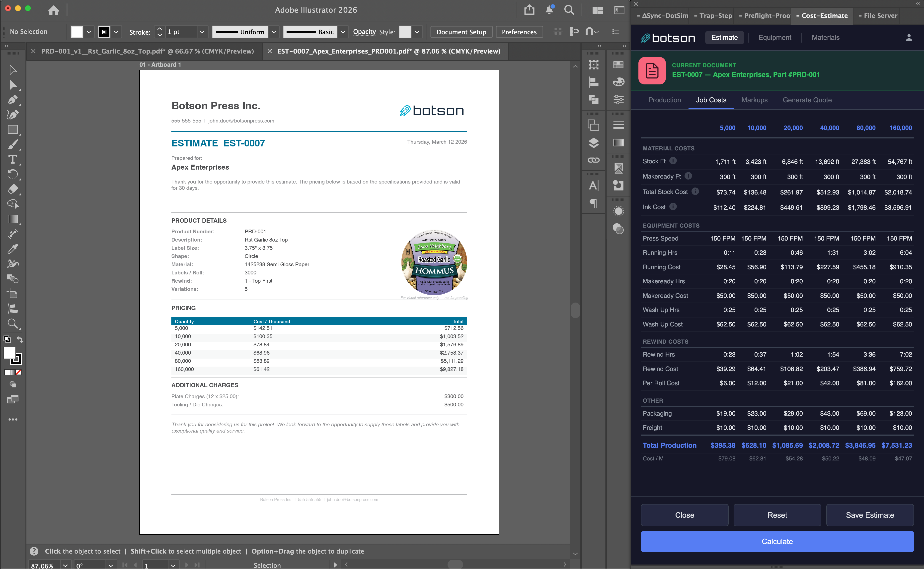Open the Uniform variable width profile dropdown

pyautogui.click(x=274, y=32)
